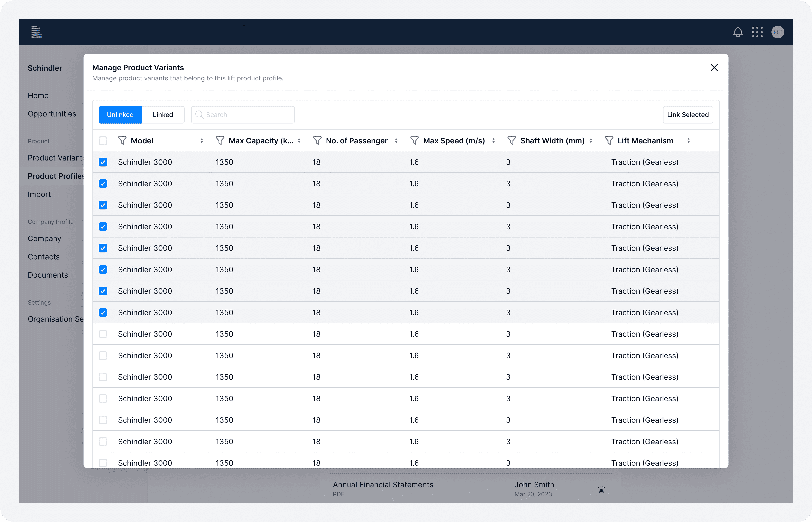Screen dimensions: 812x522
Task: Click No. of Passenger filter icon
Action: (x=317, y=141)
